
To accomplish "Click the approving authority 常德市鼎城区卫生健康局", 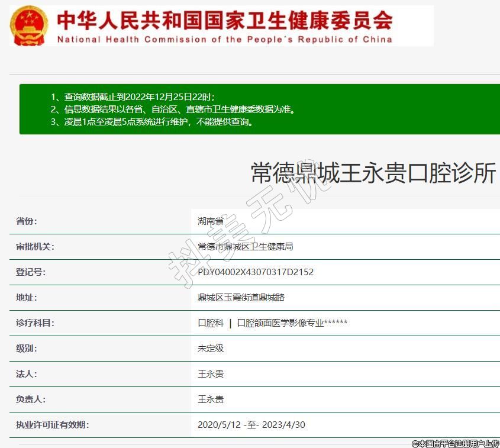I will click(x=245, y=247).
